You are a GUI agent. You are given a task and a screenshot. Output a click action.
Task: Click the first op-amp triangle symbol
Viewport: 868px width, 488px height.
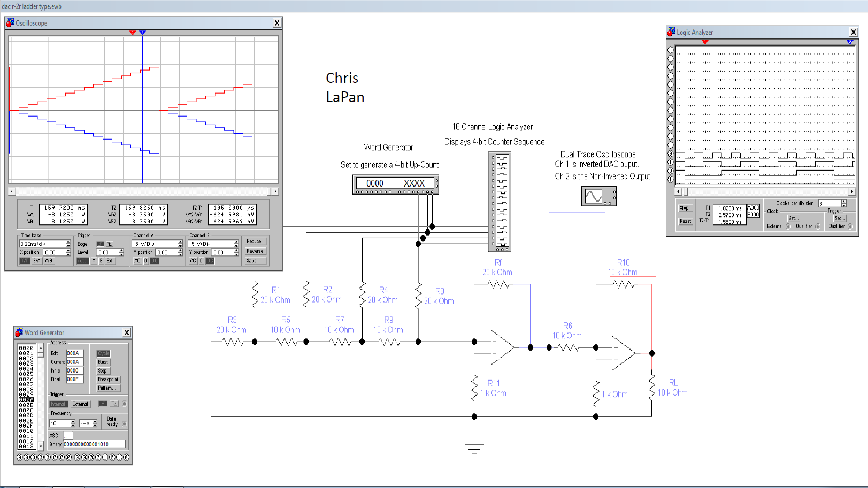(502, 347)
